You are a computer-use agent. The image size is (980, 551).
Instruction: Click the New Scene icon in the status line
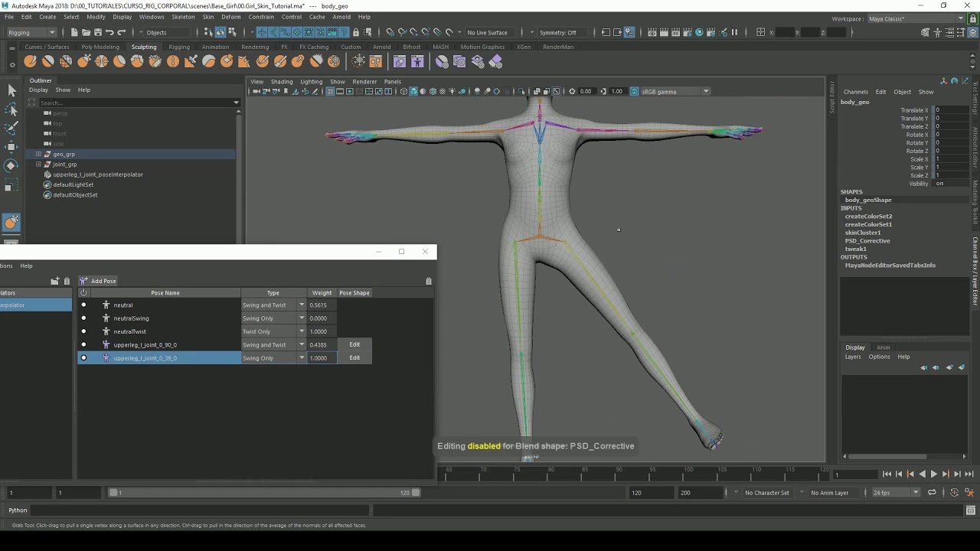tap(74, 32)
